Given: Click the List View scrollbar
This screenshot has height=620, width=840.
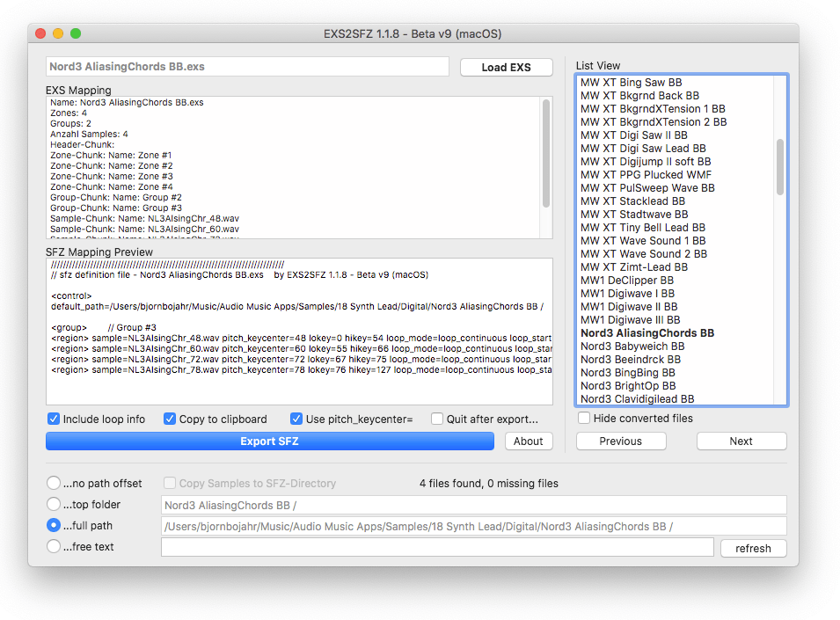Looking at the screenshot, I should pyautogui.click(x=780, y=167).
